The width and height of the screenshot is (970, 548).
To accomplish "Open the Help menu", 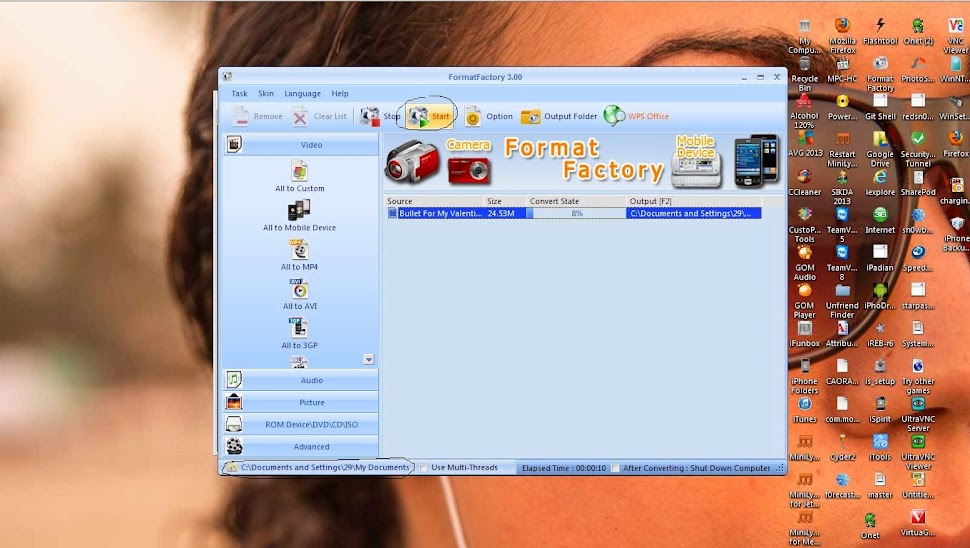I will pyautogui.click(x=340, y=93).
